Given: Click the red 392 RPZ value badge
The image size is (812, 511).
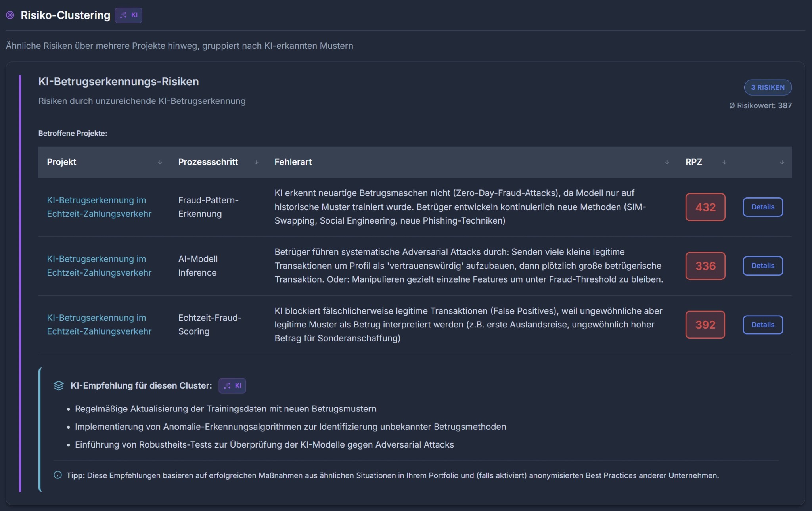Looking at the screenshot, I should coord(705,325).
